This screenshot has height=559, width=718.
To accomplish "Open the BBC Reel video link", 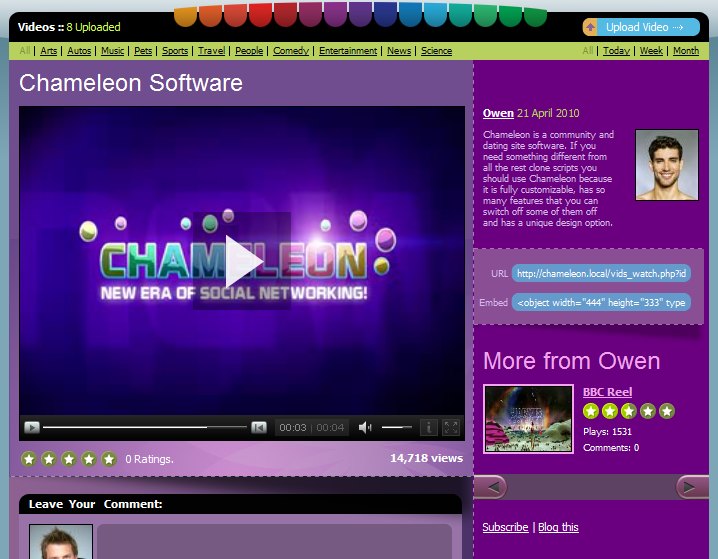I will tap(607, 392).
